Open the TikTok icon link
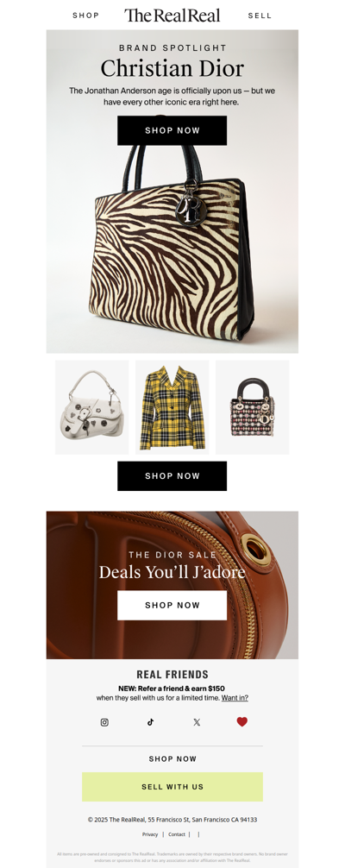345x868 pixels. (x=151, y=722)
